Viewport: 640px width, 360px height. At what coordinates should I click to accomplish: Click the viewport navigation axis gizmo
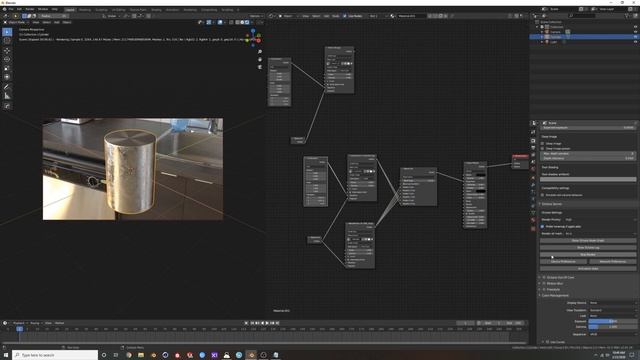[253, 38]
